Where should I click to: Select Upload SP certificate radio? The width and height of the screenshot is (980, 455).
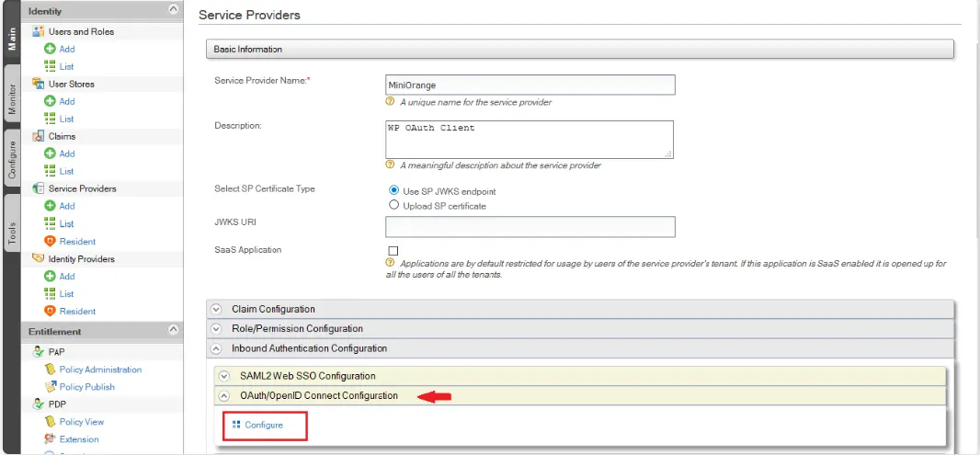(x=393, y=205)
